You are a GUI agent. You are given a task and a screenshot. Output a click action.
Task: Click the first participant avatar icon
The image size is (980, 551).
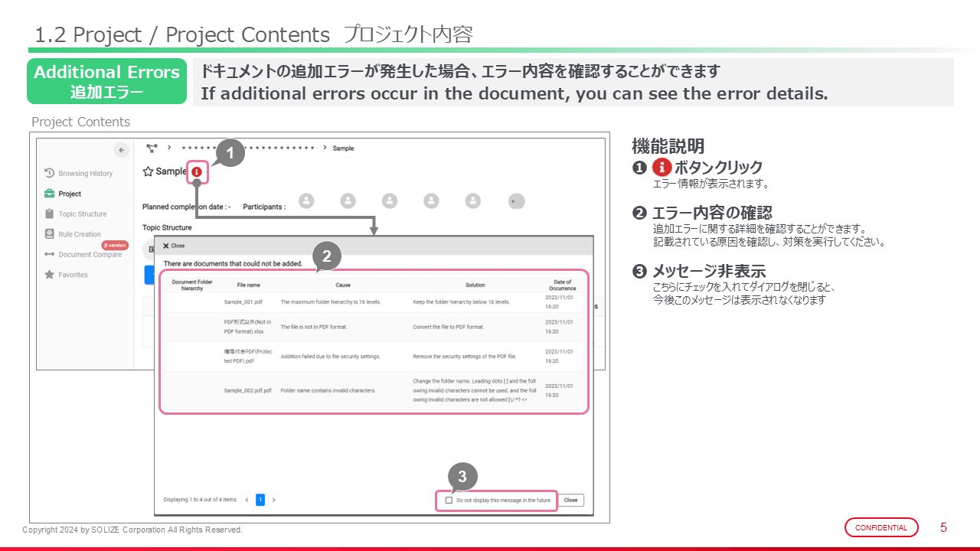point(306,201)
